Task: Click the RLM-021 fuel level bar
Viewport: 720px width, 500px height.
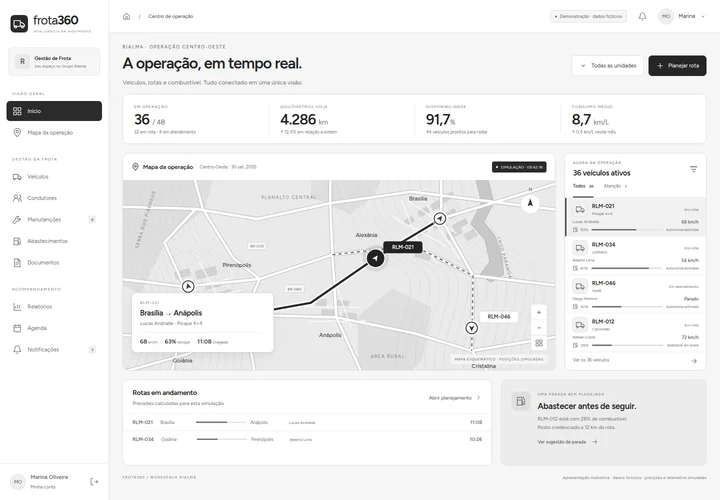Action: click(627, 230)
